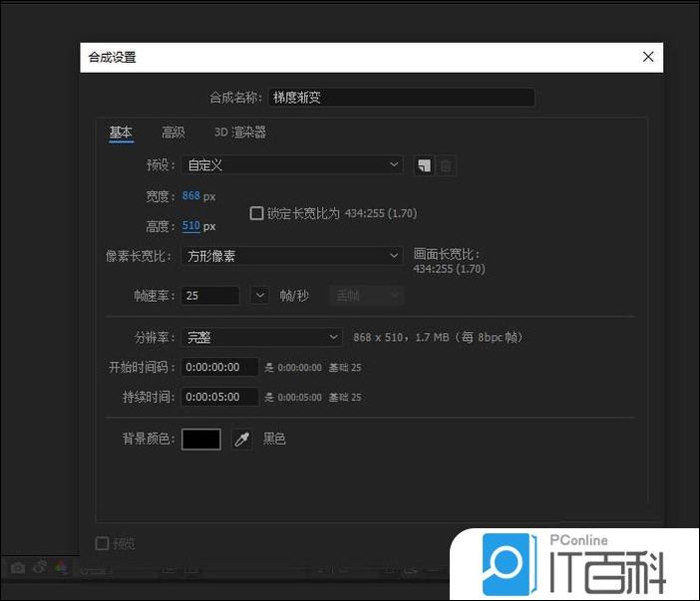This screenshot has height=601, width=700.
Task: Click the 合成名称 field containing 梯度渐变
Action: coord(401,98)
